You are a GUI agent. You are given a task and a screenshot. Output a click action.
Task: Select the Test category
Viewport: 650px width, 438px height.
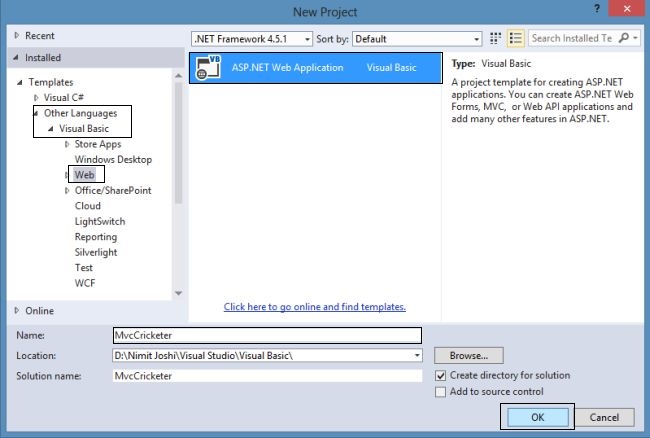[83, 268]
